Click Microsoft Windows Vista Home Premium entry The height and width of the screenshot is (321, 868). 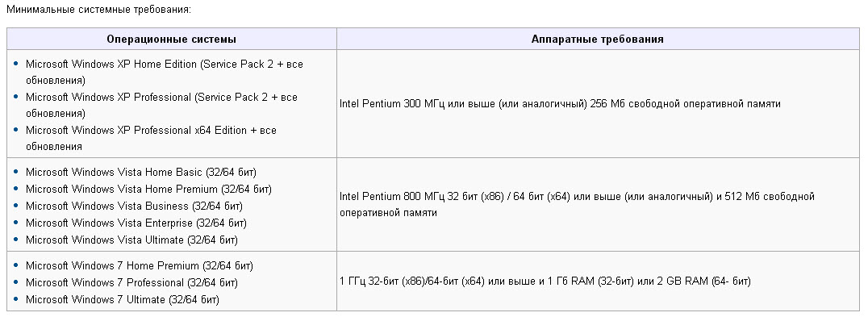point(149,190)
